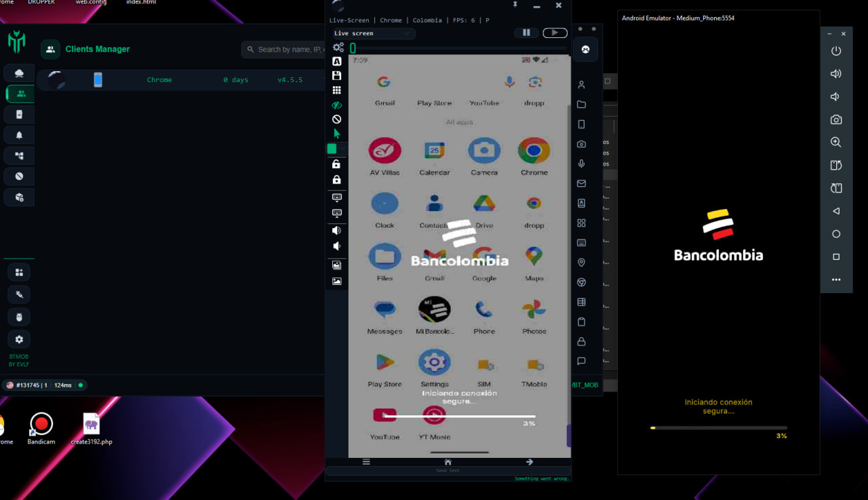
Task: Take screenshot with emulator camera icon
Action: [x=836, y=119]
